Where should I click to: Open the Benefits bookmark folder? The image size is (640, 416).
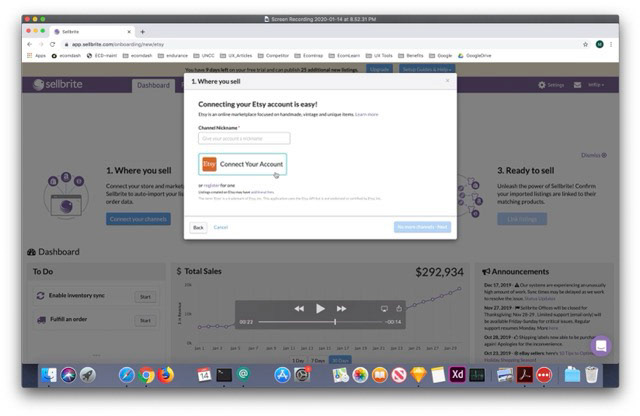pos(411,56)
